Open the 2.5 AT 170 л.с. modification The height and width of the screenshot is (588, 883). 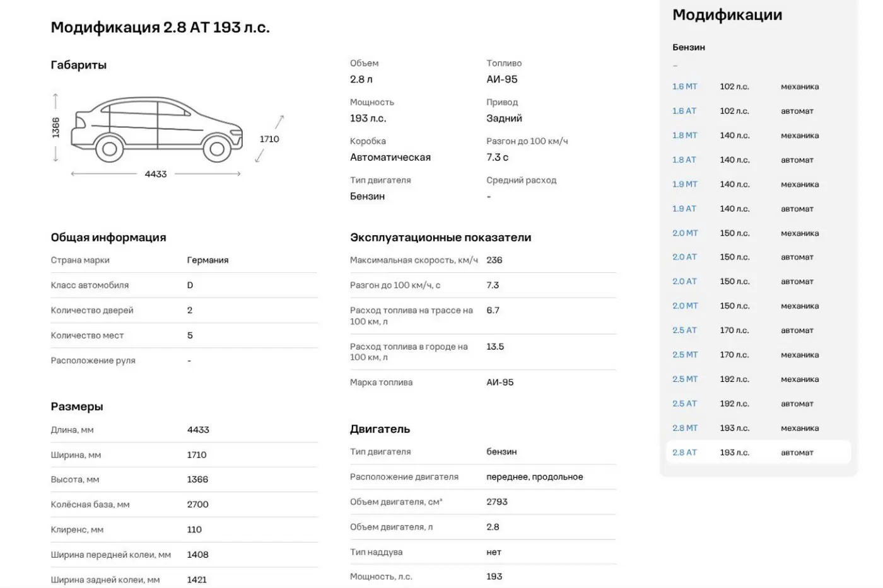pos(684,330)
